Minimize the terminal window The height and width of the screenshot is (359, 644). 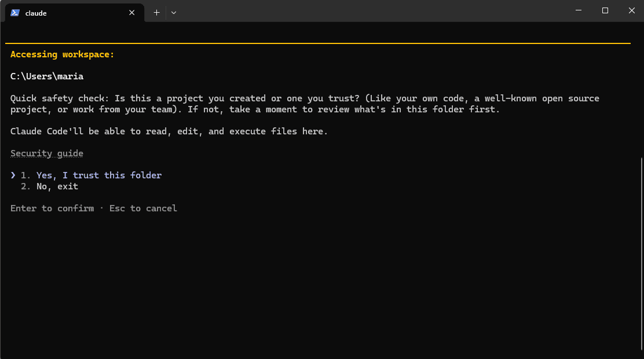click(579, 10)
